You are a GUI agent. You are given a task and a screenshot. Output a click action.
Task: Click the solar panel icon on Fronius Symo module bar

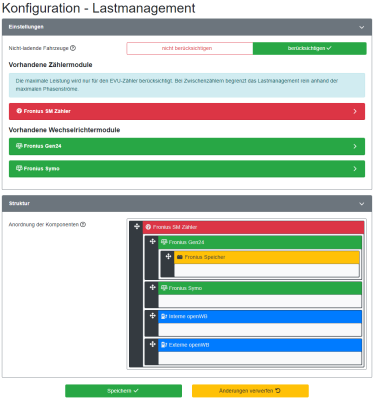(19, 168)
